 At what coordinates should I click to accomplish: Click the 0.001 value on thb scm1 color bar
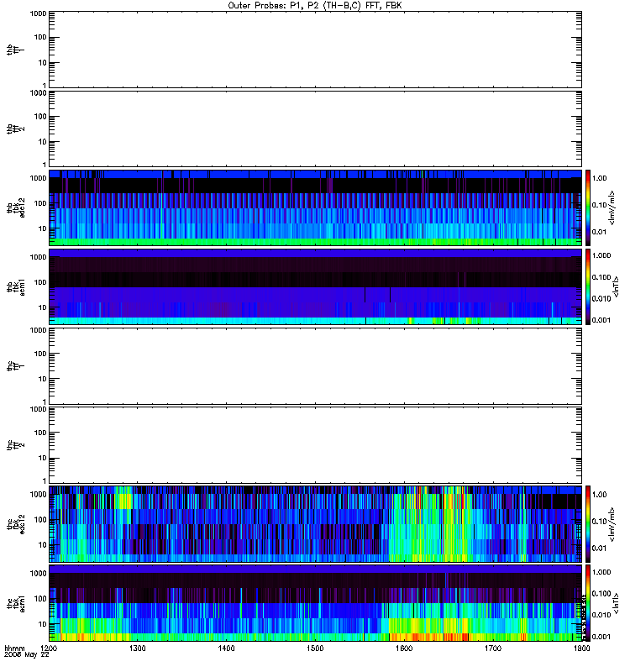pyautogui.click(x=601, y=320)
